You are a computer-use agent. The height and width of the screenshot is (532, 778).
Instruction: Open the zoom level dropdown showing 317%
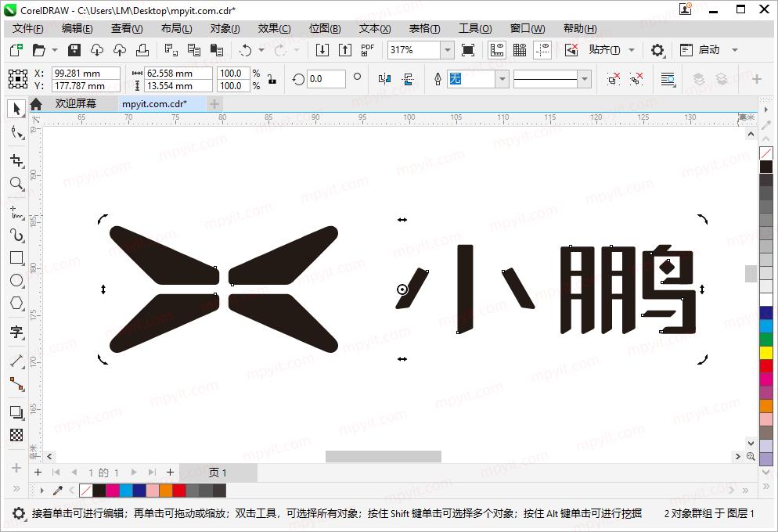coord(447,49)
